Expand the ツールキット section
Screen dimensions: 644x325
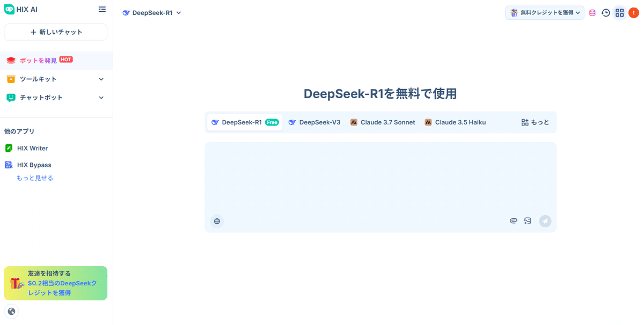[x=56, y=79]
